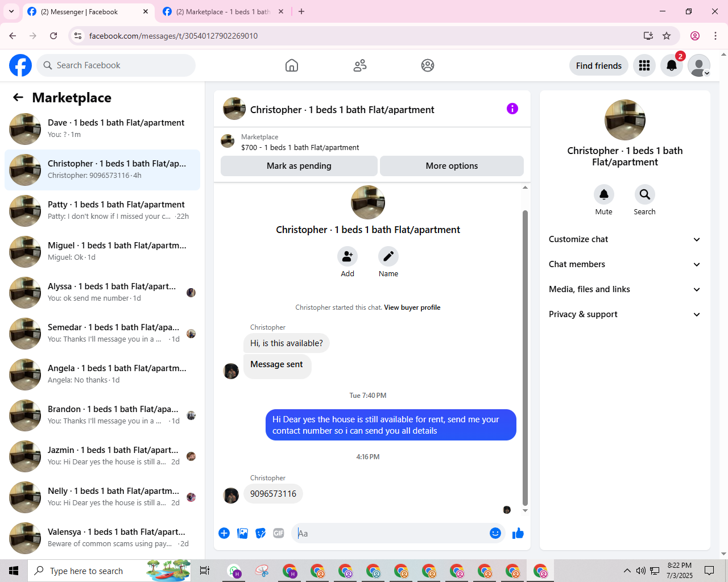
Task: Open Angela conversation
Action: [102, 375]
